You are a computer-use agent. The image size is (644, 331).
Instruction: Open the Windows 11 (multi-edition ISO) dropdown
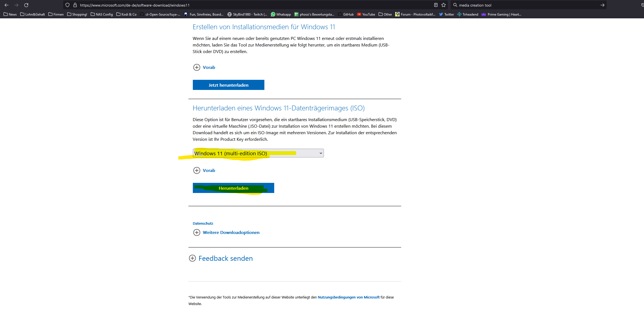(258, 153)
